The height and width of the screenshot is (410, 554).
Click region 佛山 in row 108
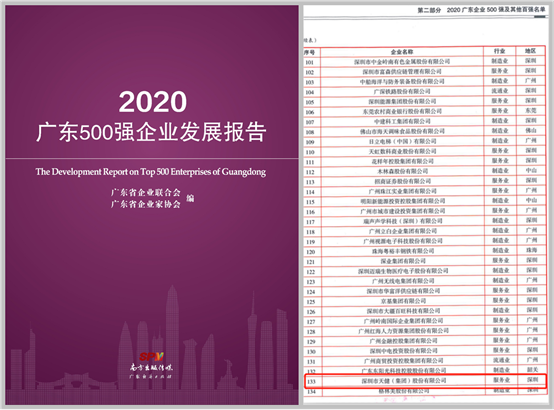click(531, 130)
